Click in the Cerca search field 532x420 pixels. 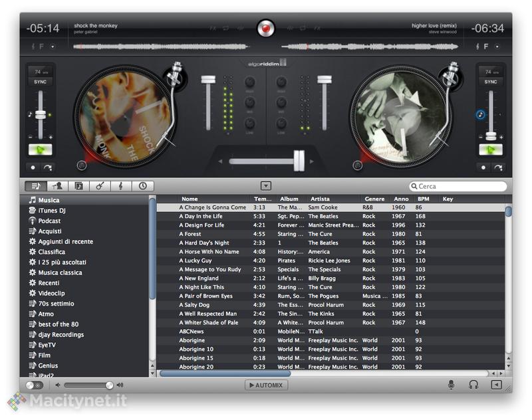click(x=458, y=186)
